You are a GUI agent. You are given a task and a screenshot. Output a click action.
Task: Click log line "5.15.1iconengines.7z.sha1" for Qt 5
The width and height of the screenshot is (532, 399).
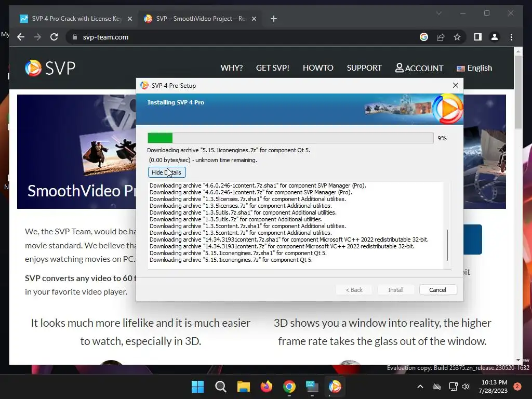238,253
